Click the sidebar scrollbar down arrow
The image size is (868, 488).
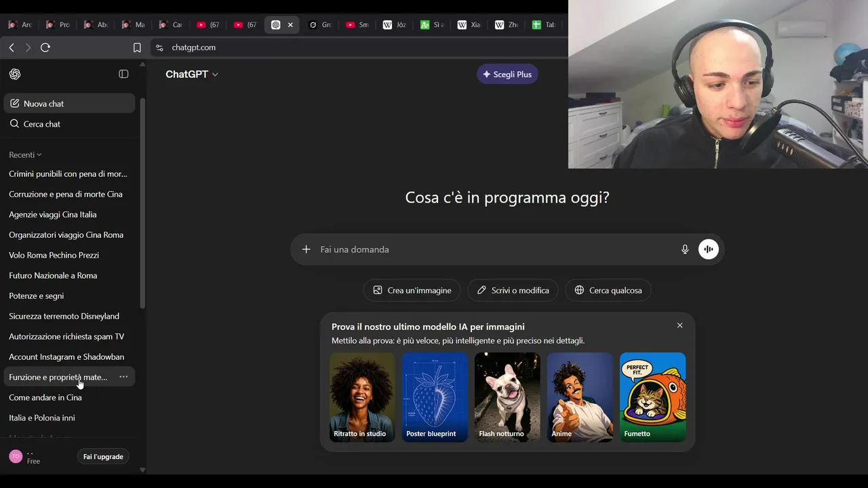(142, 470)
